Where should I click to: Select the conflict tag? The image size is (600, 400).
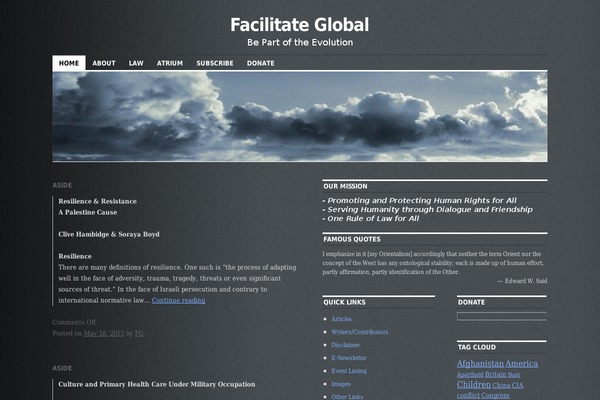click(x=468, y=395)
